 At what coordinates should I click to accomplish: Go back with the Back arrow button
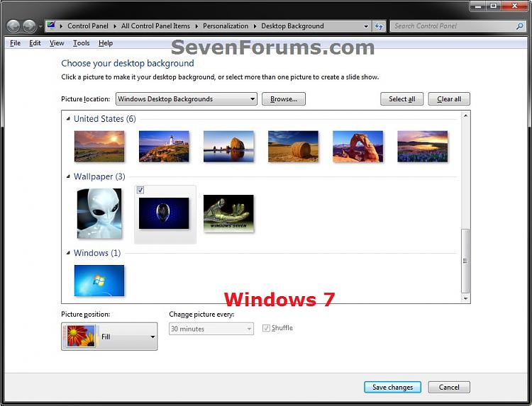coord(13,26)
